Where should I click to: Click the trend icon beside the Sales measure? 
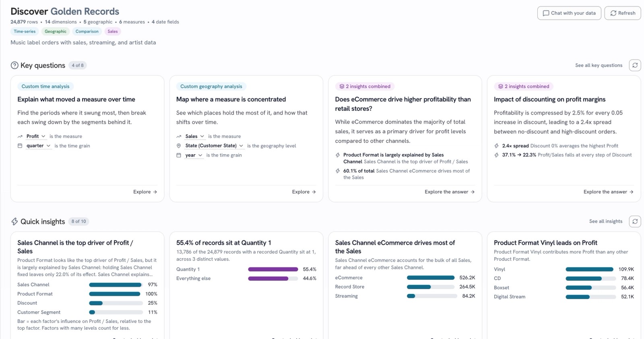[x=179, y=136]
